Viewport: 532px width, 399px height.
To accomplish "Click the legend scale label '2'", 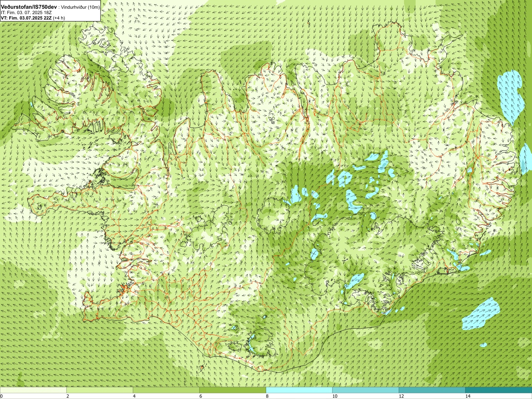I will click(x=68, y=396).
